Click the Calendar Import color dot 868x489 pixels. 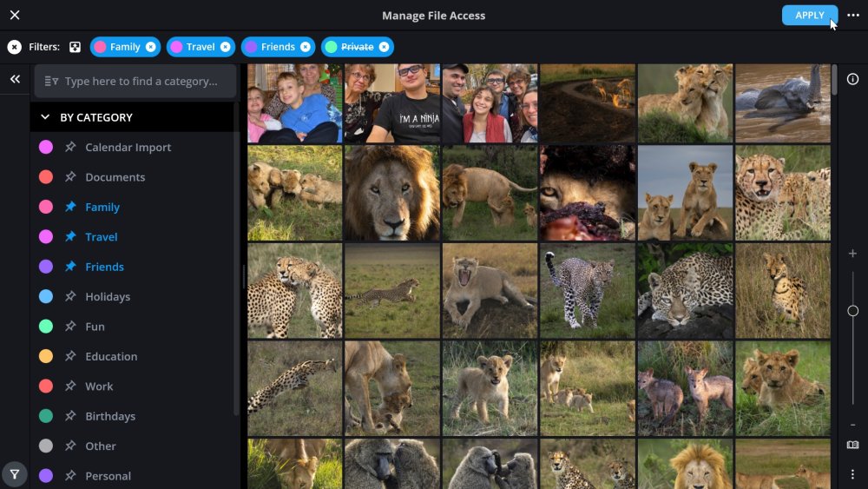(x=46, y=148)
